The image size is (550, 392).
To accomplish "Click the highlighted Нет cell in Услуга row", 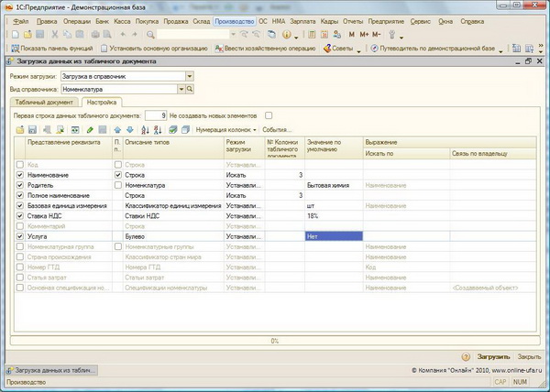I will coord(334,236).
